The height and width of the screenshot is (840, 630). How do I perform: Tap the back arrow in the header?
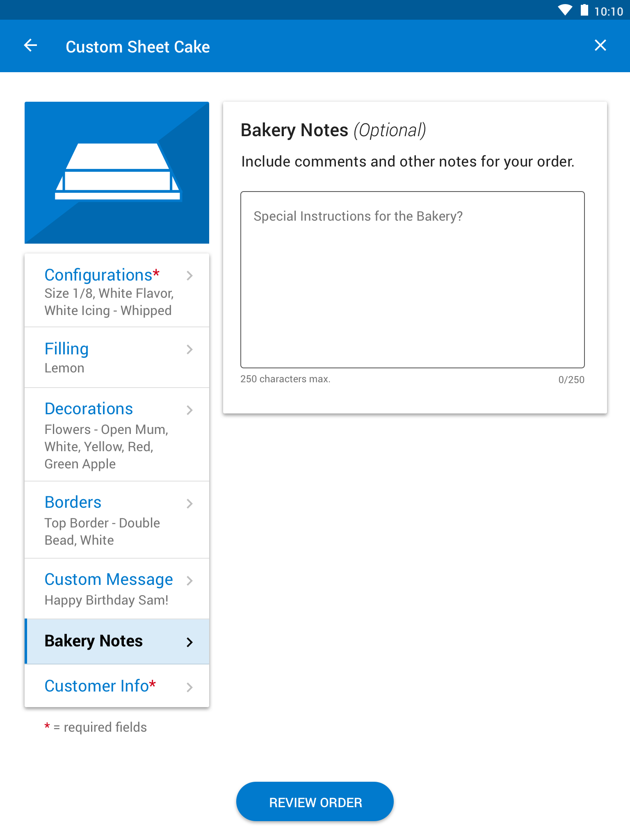tap(31, 46)
